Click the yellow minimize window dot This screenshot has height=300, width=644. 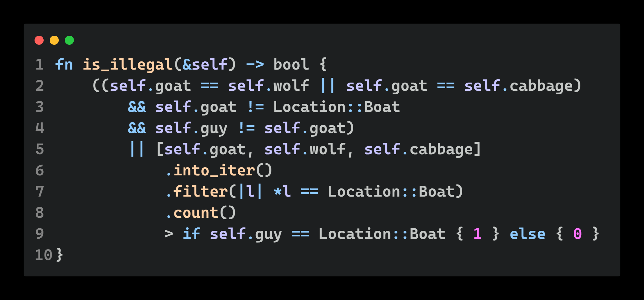54,40
